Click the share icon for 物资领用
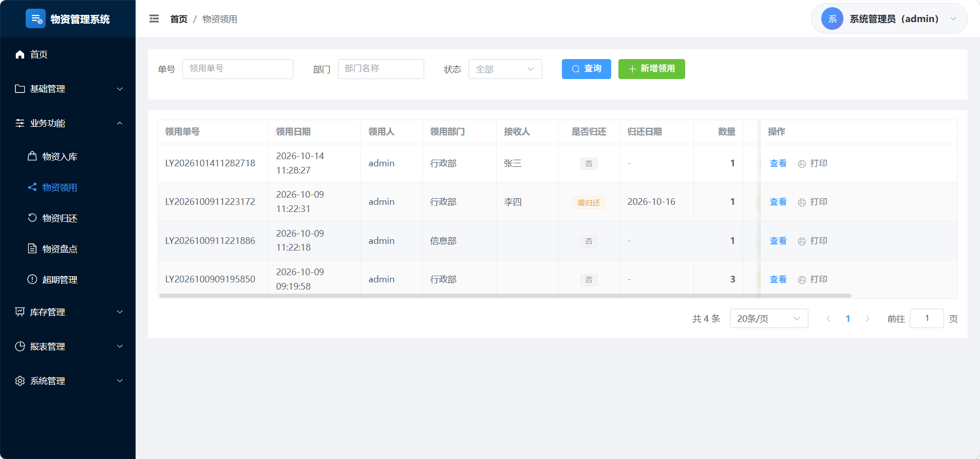Image resolution: width=980 pixels, height=459 pixels. coord(32,187)
